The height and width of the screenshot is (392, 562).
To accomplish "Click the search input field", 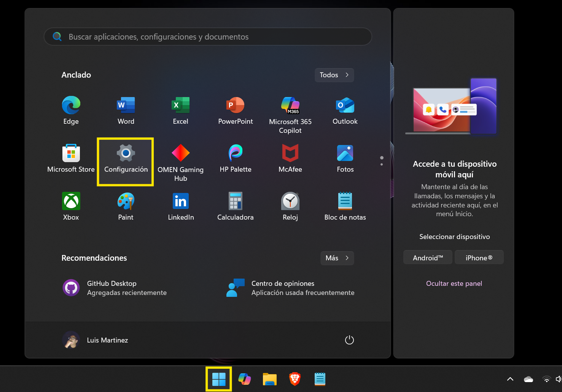I will 208,37.
